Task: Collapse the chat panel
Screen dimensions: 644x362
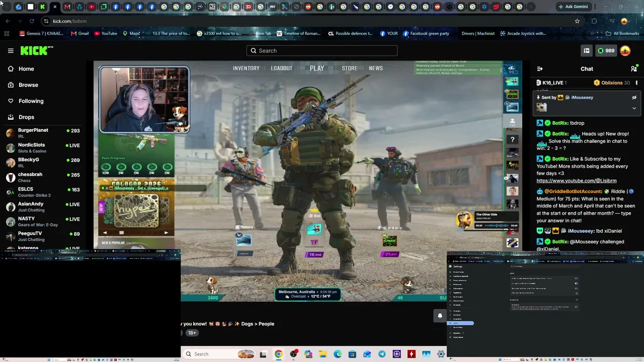Action: tap(540, 69)
